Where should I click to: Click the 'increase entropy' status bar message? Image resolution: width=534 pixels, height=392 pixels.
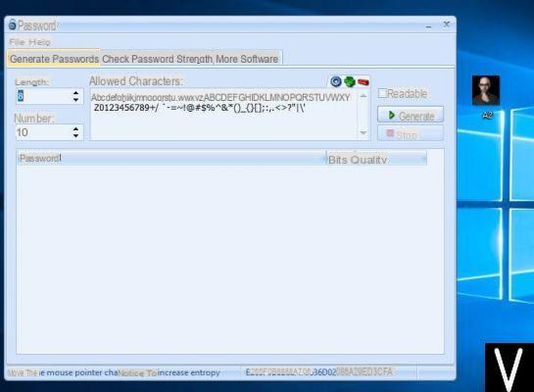pyautogui.click(x=188, y=372)
